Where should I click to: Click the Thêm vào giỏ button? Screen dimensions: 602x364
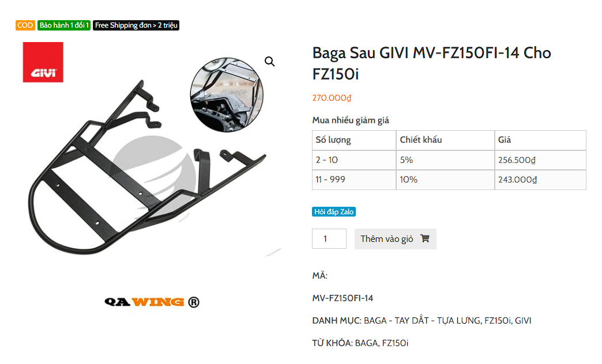point(395,239)
